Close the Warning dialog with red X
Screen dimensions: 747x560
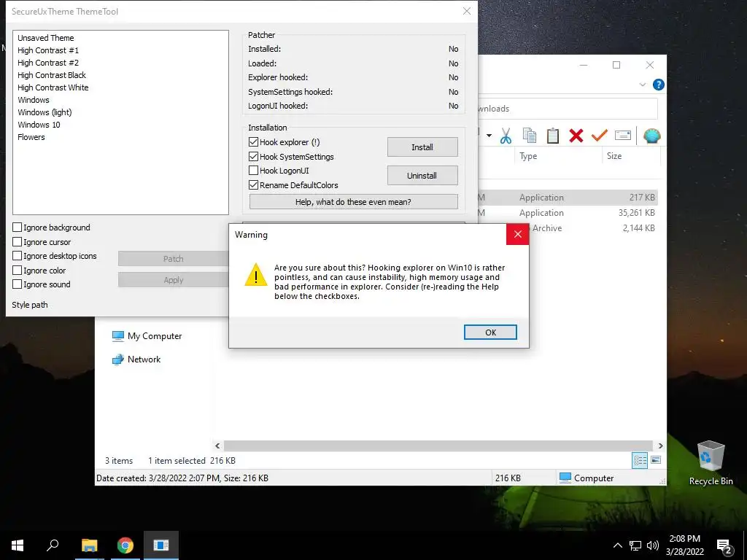[x=518, y=234]
